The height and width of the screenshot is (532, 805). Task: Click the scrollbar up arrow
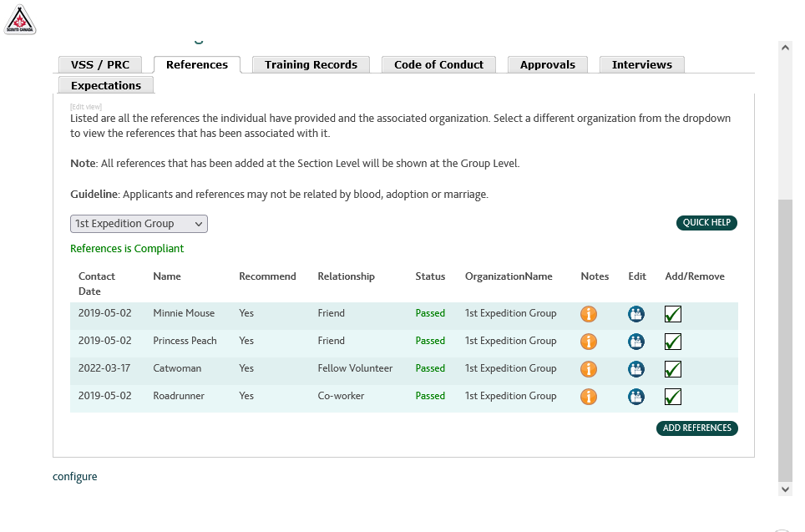[785, 48]
